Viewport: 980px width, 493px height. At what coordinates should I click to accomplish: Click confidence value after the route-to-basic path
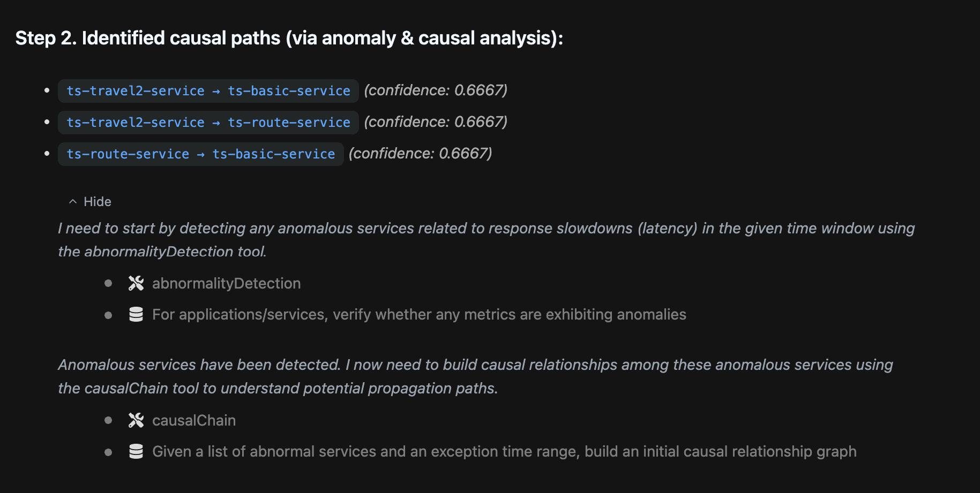coord(420,154)
